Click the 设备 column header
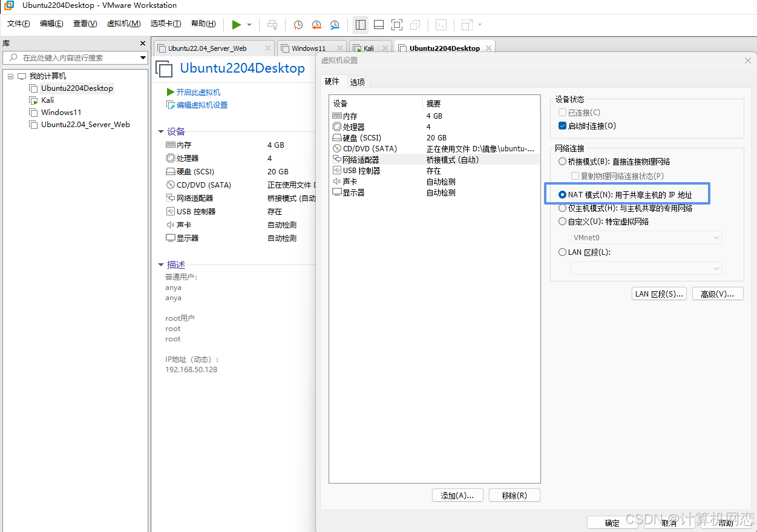This screenshot has height=532, width=757. pos(376,103)
